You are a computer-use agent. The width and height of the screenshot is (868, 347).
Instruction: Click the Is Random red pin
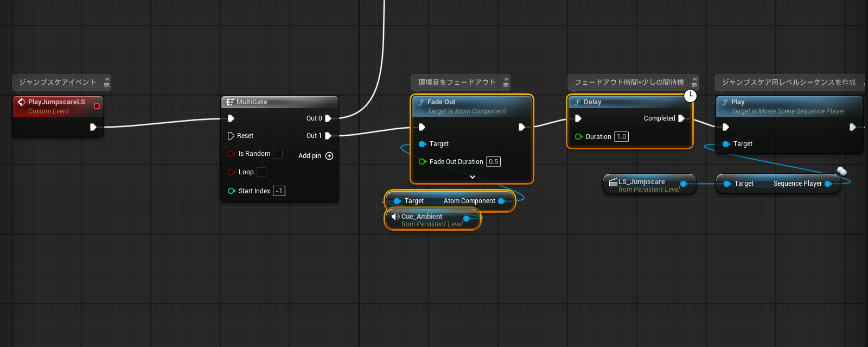231,154
